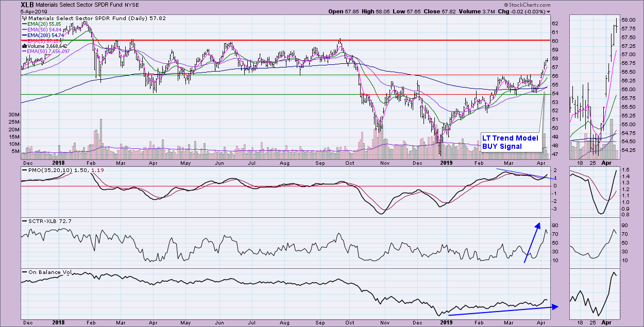The height and width of the screenshot is (327, 644).
Task: Click the 56 price axis label
Action: click(x=555, y=76)
